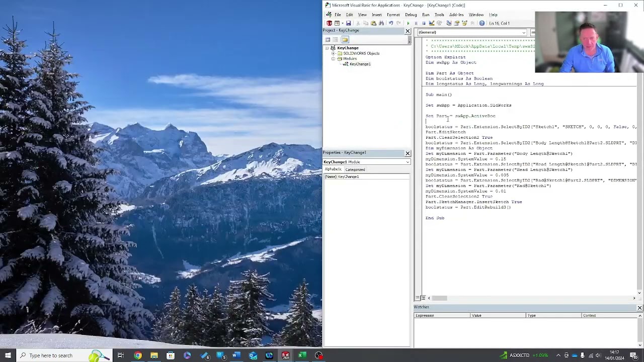Open the Window menu
Viewport: 644px width, 362px height.
coord(476,15)
